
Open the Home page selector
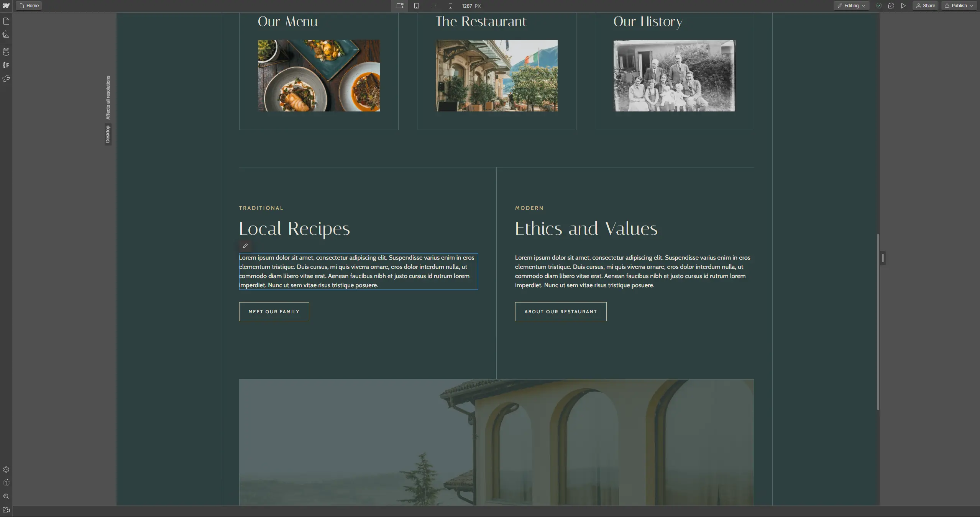pos(29,6)
